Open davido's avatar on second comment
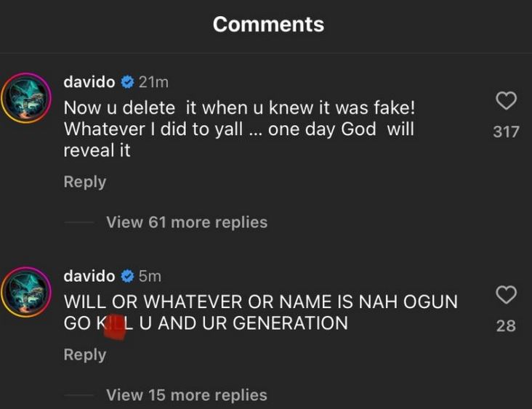This screenshot has height=409, width=532. 28,292
